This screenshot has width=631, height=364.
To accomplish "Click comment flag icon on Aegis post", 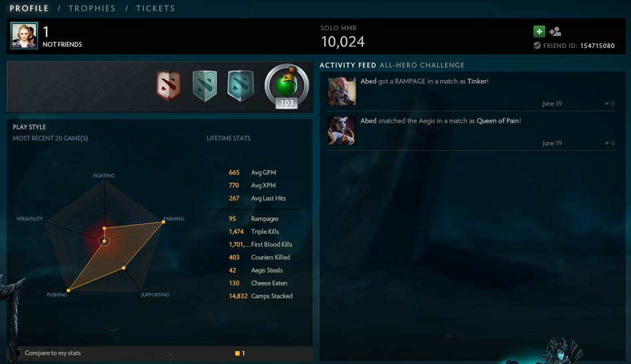I will click(607, 143).
